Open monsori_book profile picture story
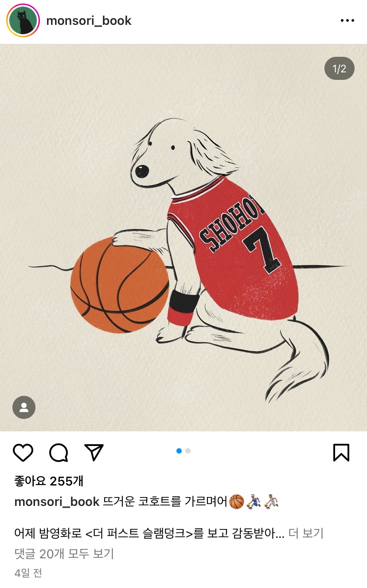 [23, 20]
